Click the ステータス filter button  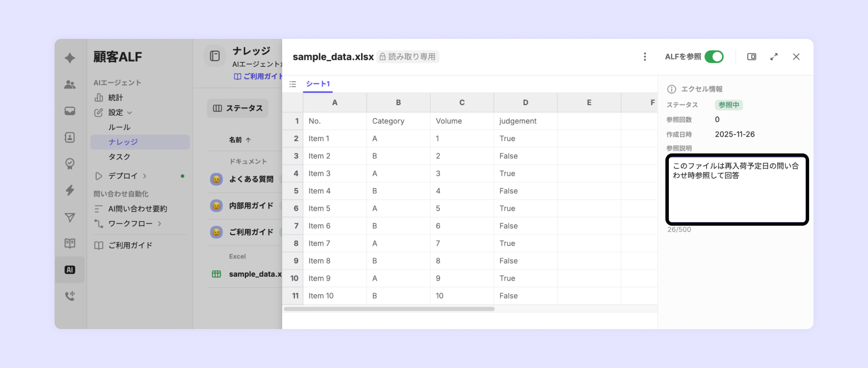[x=238, y=108]
